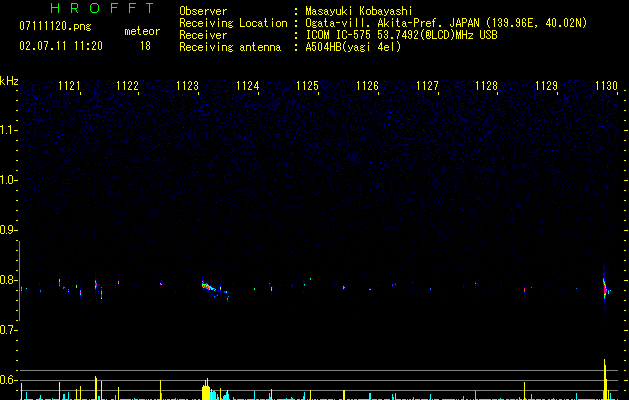Click the 1126 time tick label
The height and width of the screenshot is (400, 629).
(367, 86)
